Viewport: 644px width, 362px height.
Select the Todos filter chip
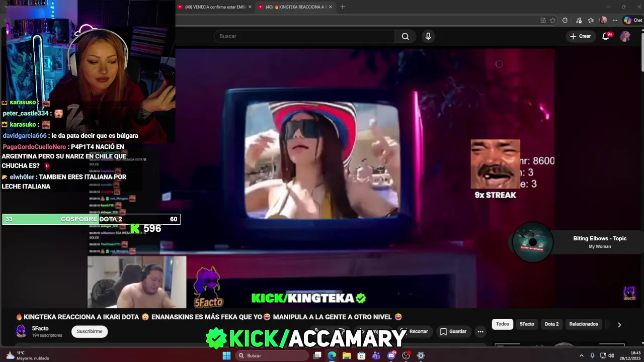[503, 324]
